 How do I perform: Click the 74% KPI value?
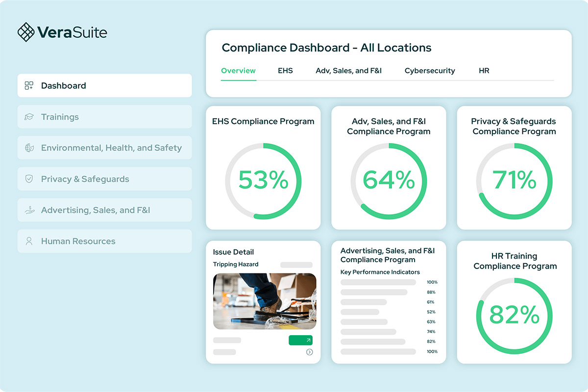click(431, 332)
